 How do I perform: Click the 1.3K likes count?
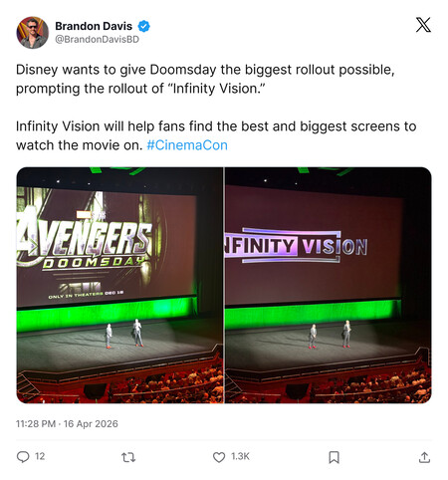coord(240,456)
